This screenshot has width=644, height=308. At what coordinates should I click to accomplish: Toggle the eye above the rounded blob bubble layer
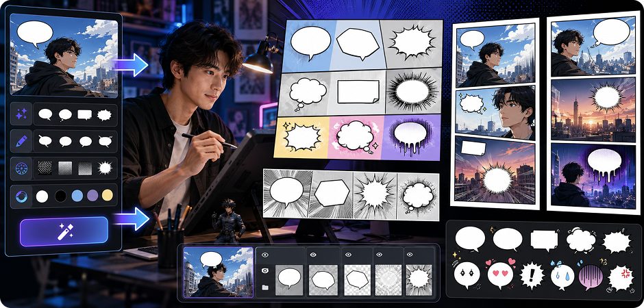(314, 255)
